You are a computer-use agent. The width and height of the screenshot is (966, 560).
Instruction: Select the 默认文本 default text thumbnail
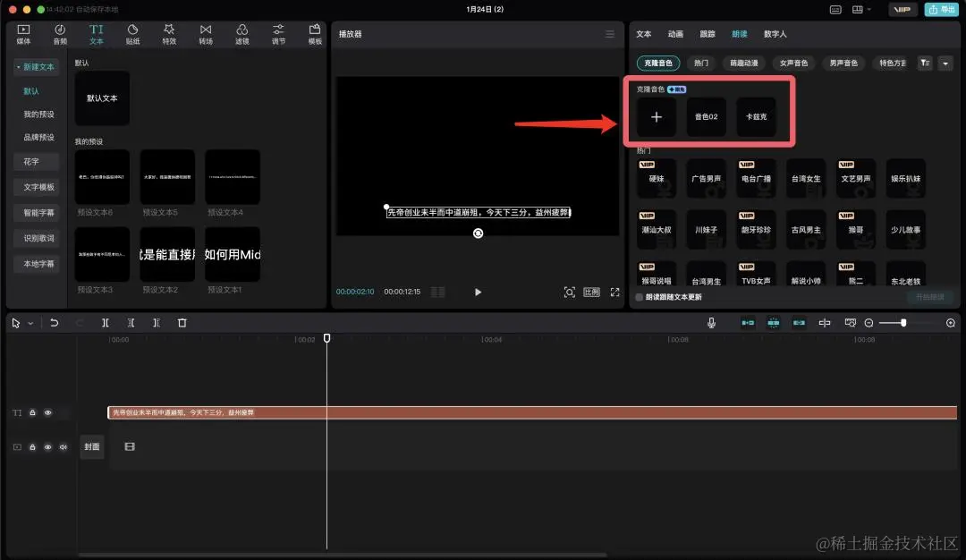[x=102, y=98]
